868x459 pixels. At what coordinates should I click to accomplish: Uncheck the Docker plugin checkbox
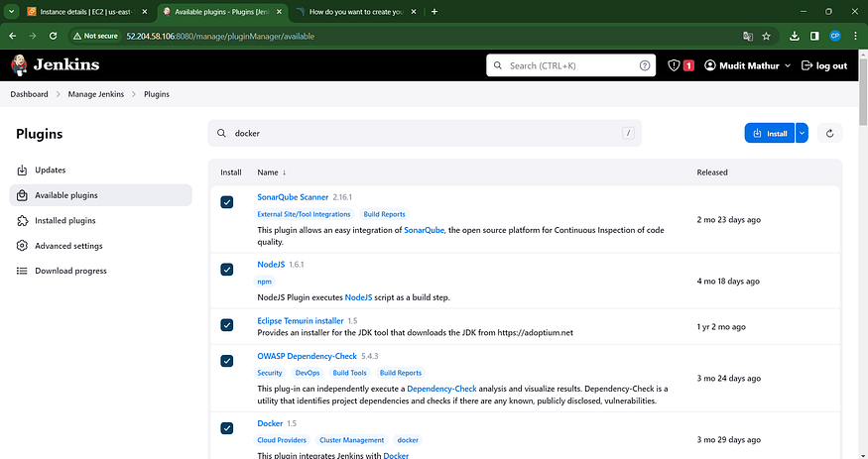coord(227,428)
